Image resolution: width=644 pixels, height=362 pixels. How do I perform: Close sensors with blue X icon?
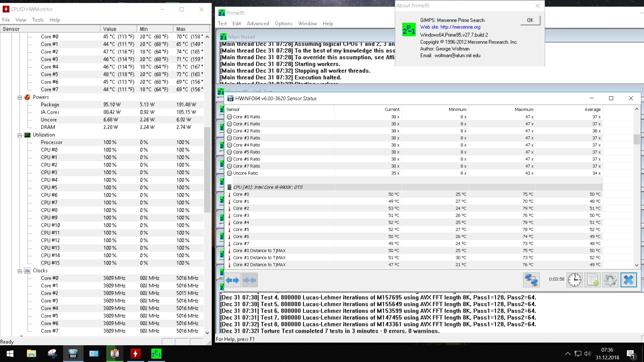pyautogui.click(x=629, y=280)
